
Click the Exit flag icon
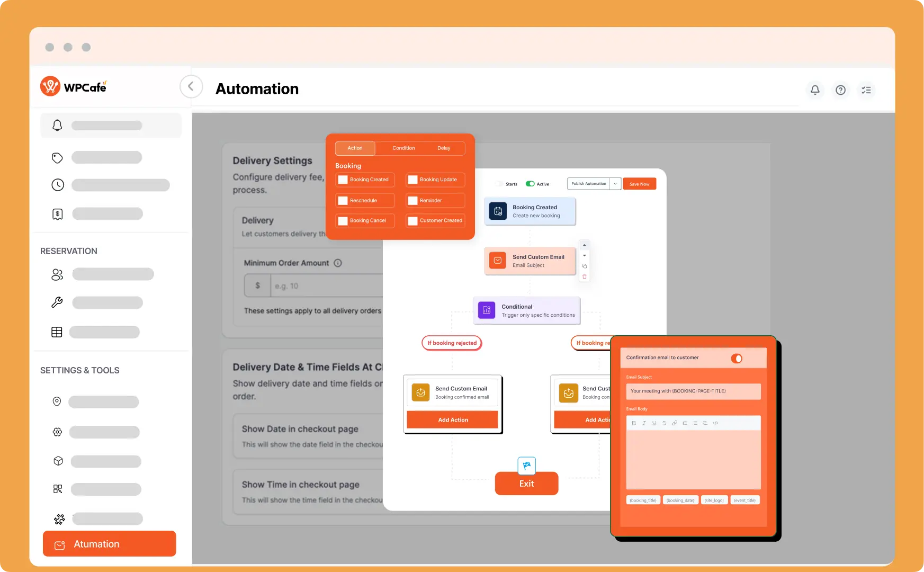point(526,466)
